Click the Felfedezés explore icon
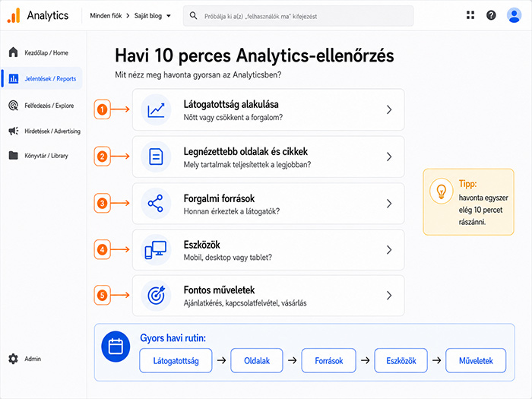Image resolution: width=532 pixels, height=399 pixels. (x=13, y=105)
